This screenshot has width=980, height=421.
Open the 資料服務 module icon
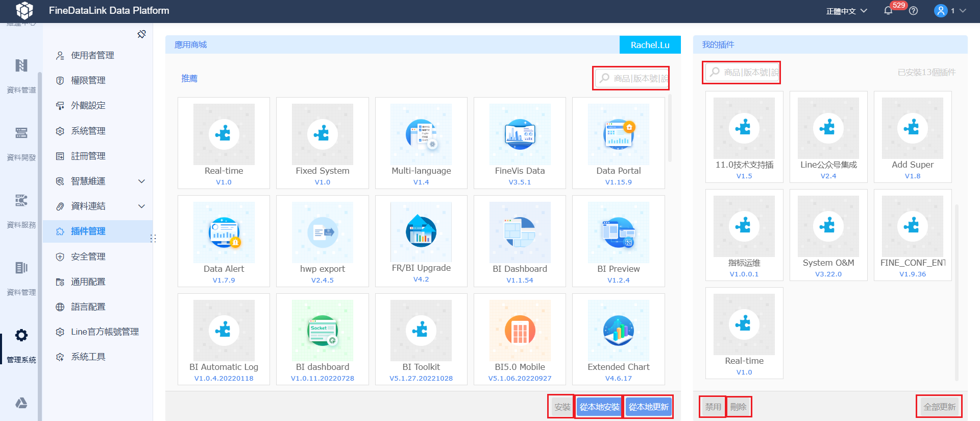tap(21, 200)
